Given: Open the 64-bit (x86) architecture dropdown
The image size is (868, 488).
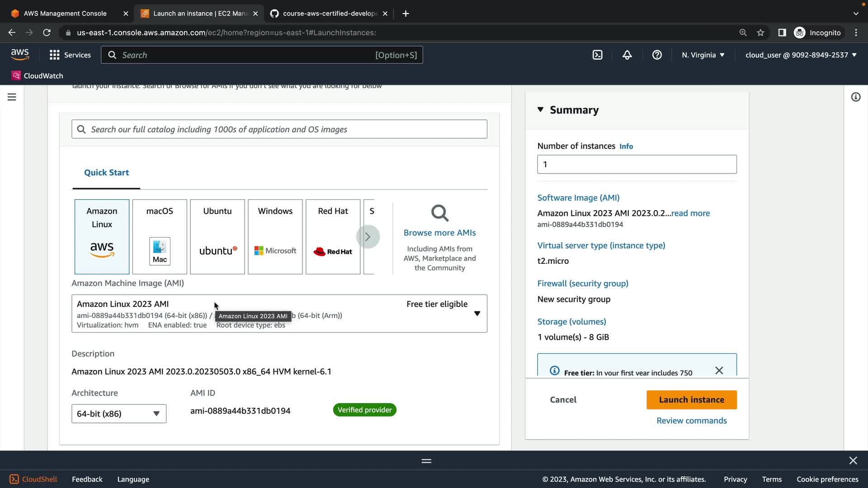Looking at the screenshot, I should (119, 413).
